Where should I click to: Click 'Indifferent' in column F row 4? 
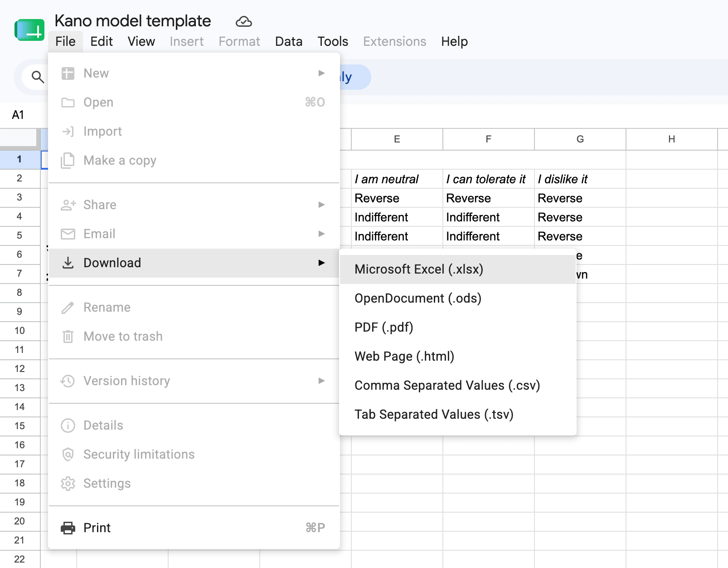489,217
